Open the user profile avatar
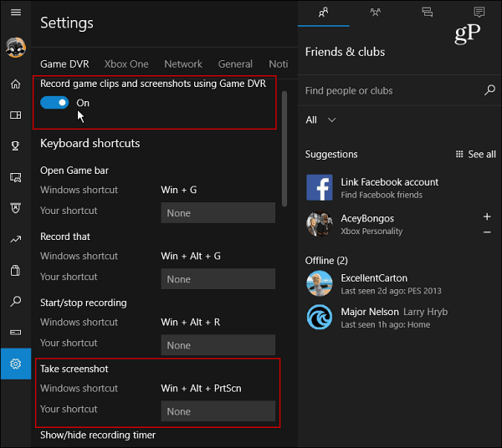 [x=16, y=48]
